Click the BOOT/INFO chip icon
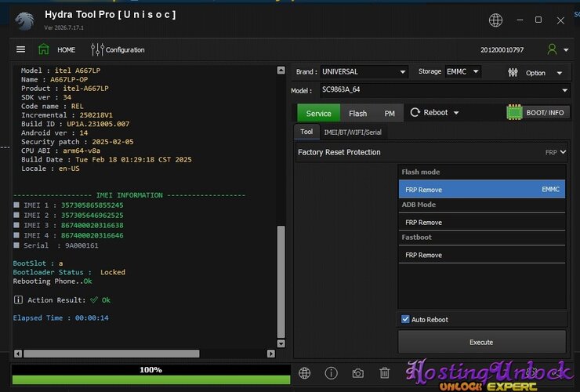The image size is (580, 392). [514, 113]
